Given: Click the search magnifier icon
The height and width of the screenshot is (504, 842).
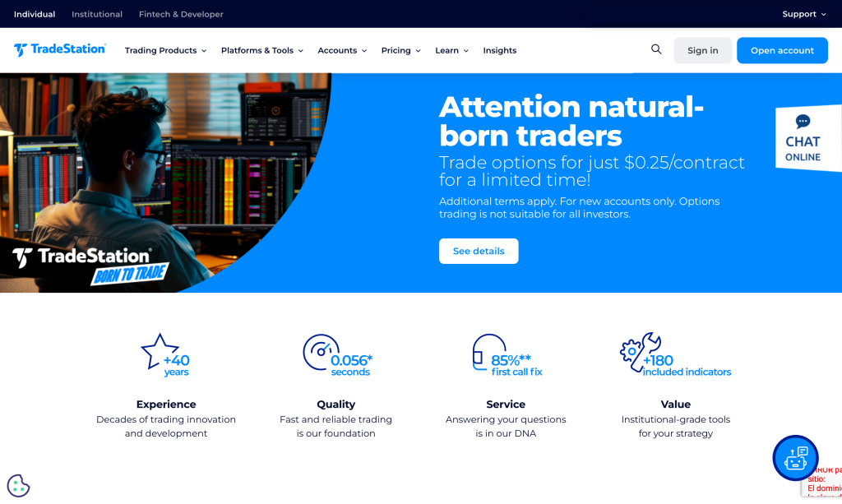Looking at the screenshot, I should (x=656, y=49).
